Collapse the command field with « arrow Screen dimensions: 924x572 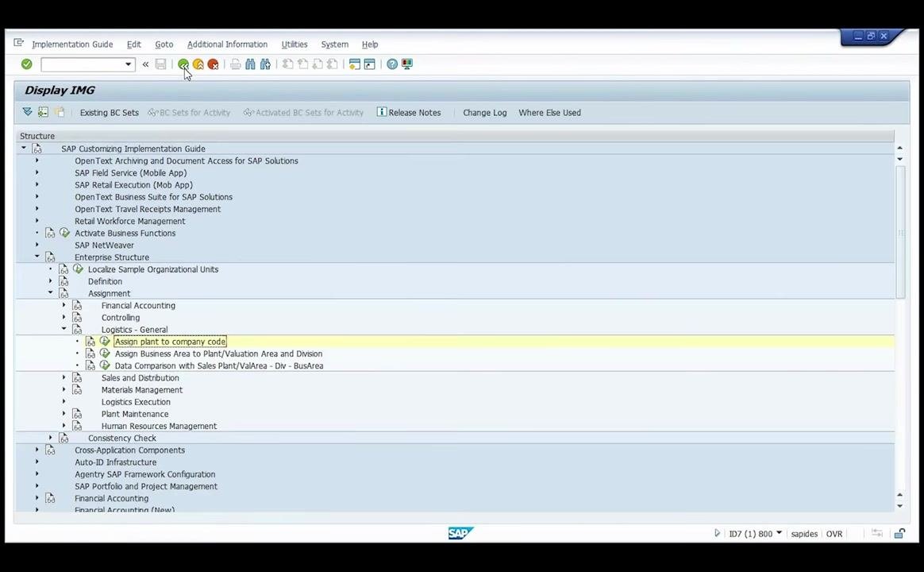(x=145, y=64)
